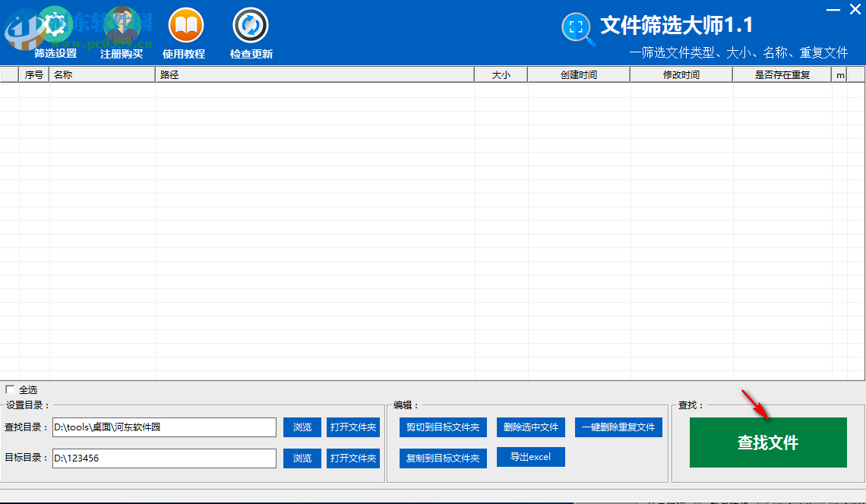This screenshot has height=504, width=866.
Task: Start search with green 查找文件 button
Action: click(x=768, y=443)
